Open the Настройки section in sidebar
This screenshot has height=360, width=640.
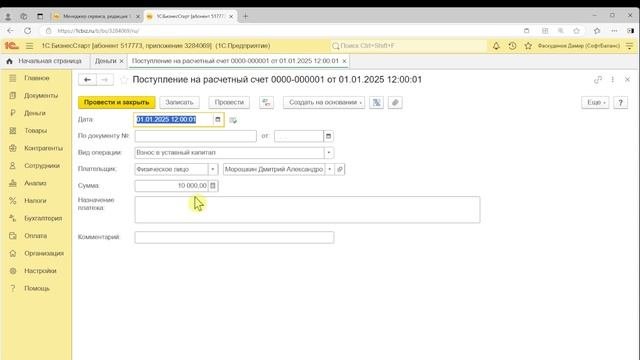[36, 271]
